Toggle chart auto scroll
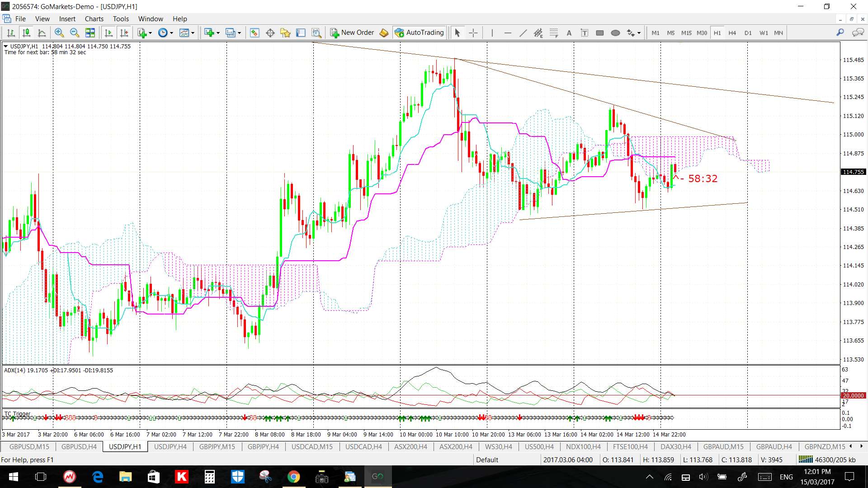 pyautogui.click(x=108, y=33)
